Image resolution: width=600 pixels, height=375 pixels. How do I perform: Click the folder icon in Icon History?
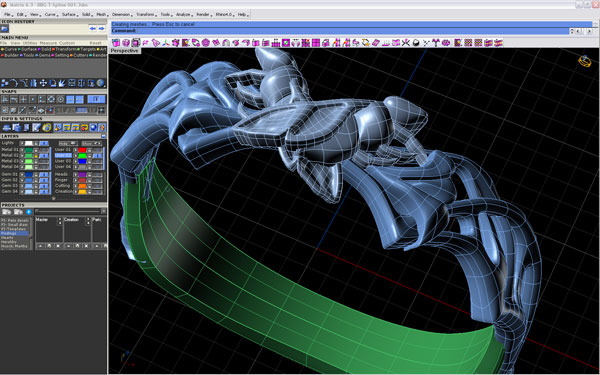point(5,29)
